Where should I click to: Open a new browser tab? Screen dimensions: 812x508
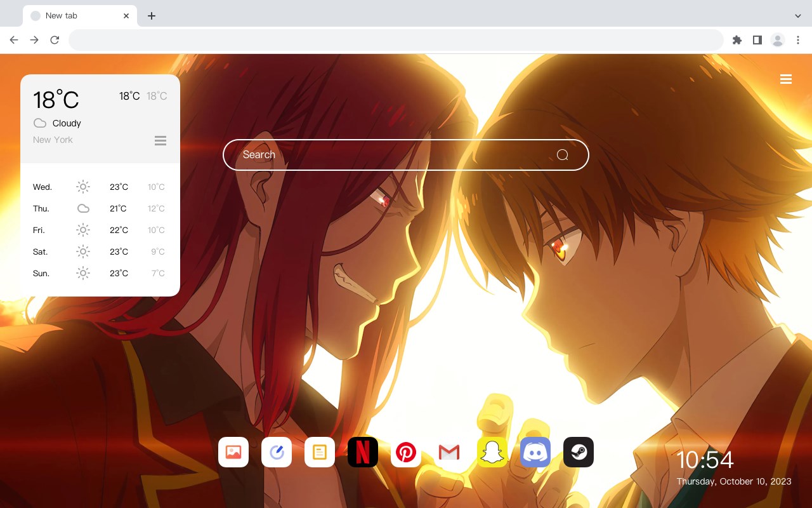(151, 16)
